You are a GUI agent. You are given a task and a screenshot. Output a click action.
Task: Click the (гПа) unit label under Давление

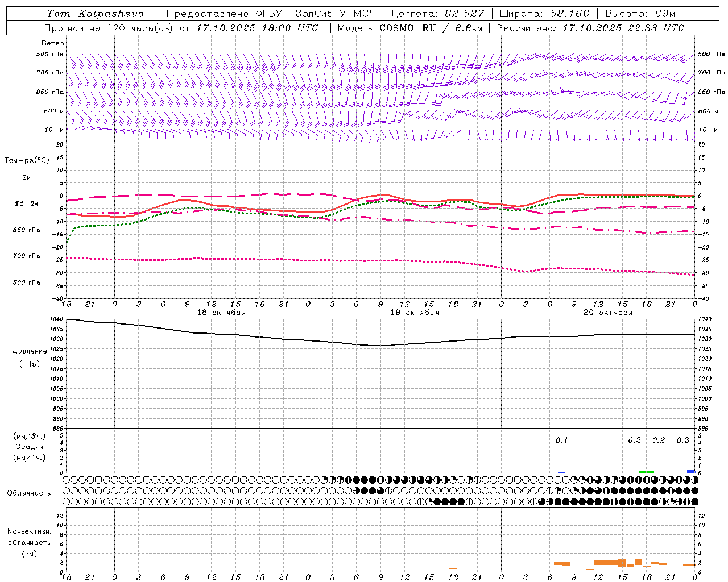tap(29, 364)
